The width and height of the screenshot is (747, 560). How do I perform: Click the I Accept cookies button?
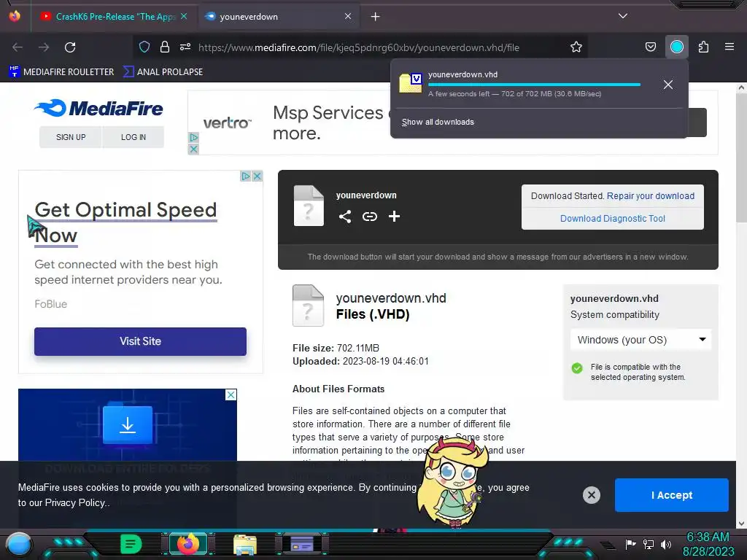671,495
